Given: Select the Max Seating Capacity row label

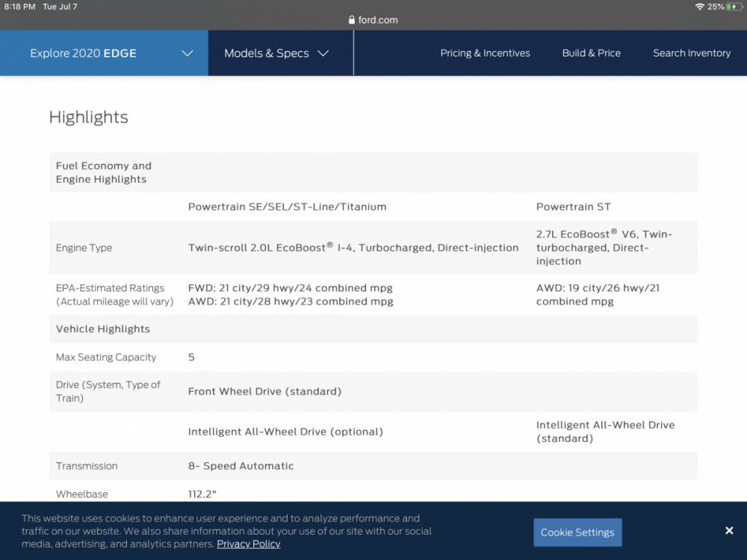Looking at the screenshot, I should tap(106, 358).
